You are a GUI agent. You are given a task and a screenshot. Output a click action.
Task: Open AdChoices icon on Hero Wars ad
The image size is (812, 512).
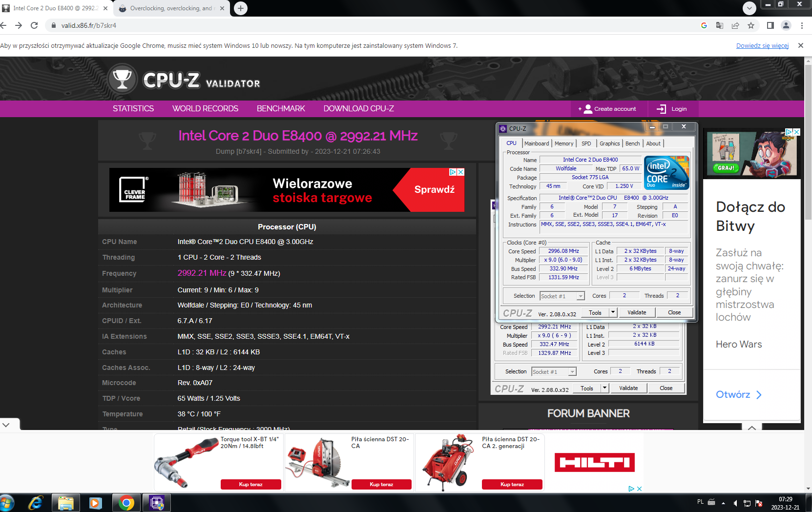(x=789, y=132)
